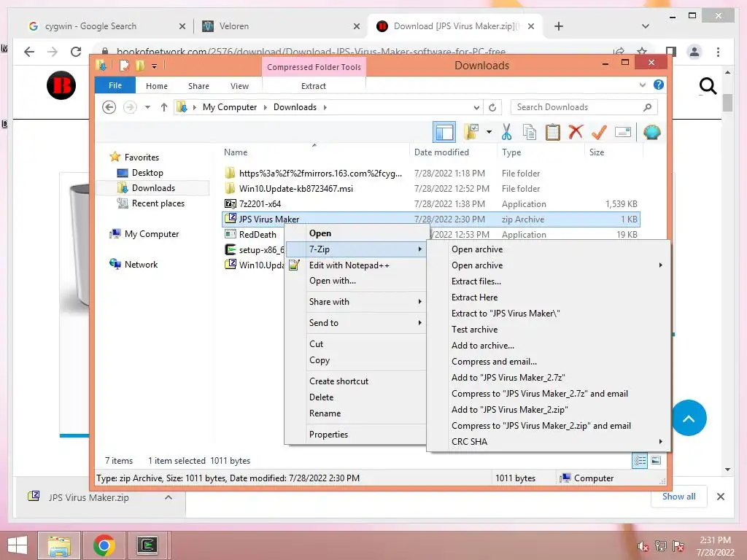
Task: Click the envelope Email toolbar icon
Action: [x=623, y=132]
